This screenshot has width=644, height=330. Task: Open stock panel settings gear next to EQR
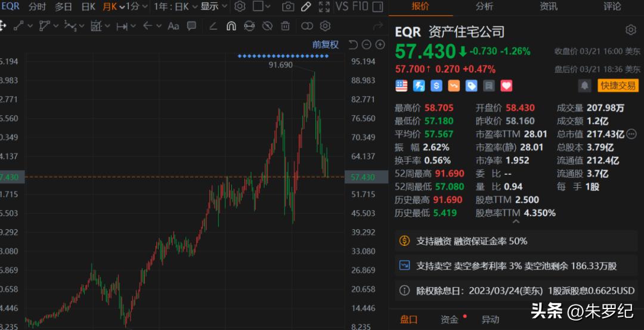pos(630,30)
